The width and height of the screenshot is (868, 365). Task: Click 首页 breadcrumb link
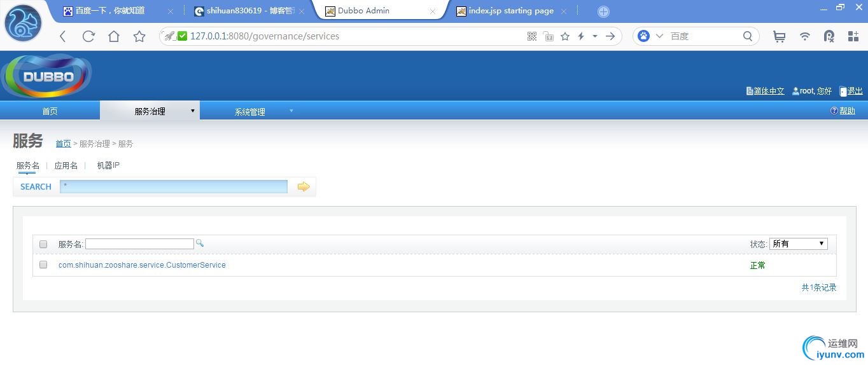[x=63, y=144]
